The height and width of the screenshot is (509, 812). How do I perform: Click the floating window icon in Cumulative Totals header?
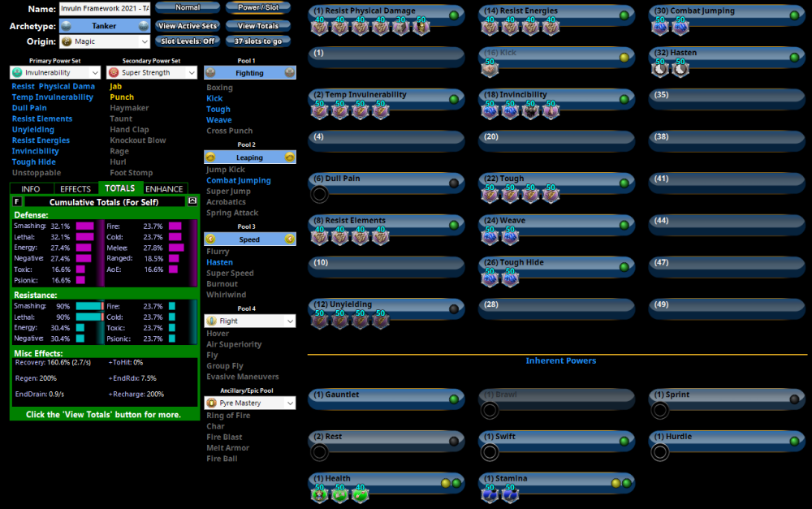point(192,201)
